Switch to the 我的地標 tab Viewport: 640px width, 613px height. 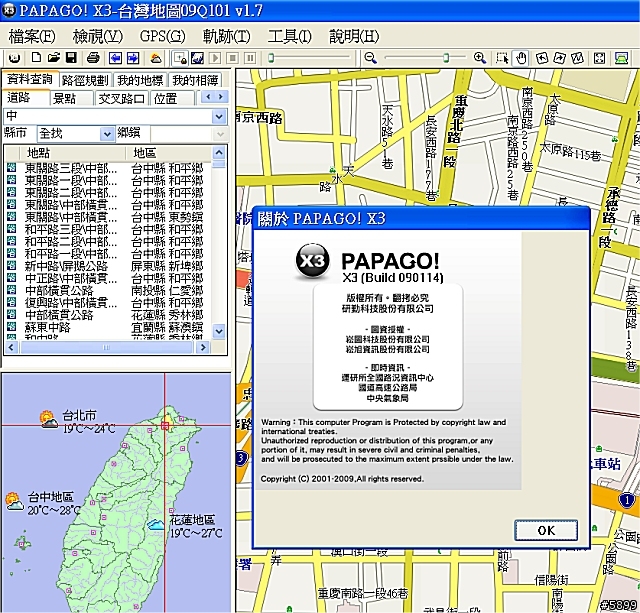(140, 80)
